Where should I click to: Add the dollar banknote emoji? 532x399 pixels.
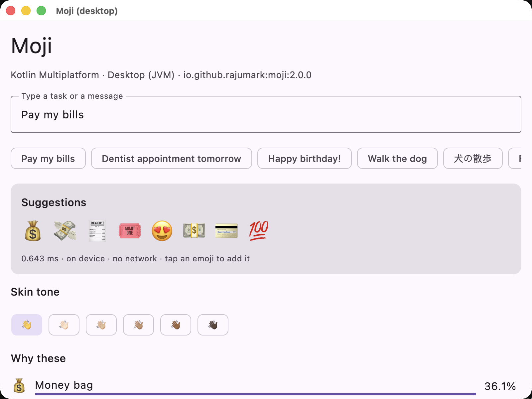pos(194,231)
